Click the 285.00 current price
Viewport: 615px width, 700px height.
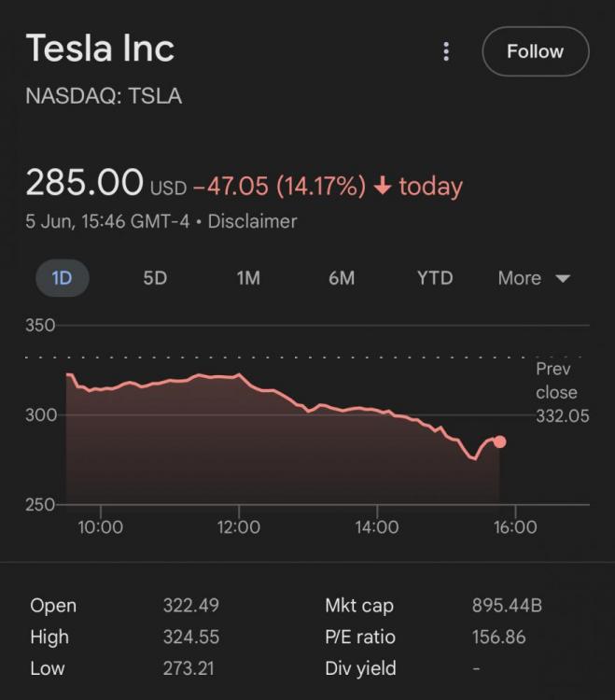click(84, 183)
